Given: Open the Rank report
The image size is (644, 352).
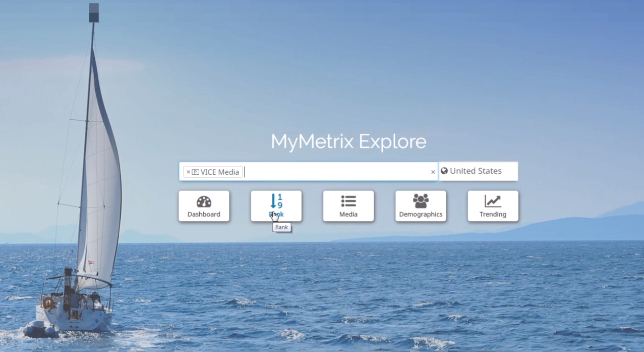Looking at the screenshot, I should point(275,206).
